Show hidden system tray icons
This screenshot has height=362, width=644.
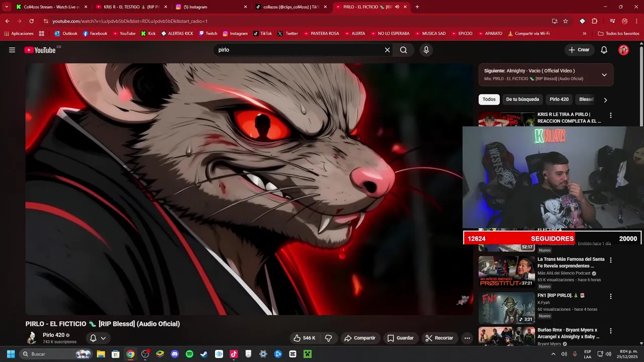coord(553,354)
